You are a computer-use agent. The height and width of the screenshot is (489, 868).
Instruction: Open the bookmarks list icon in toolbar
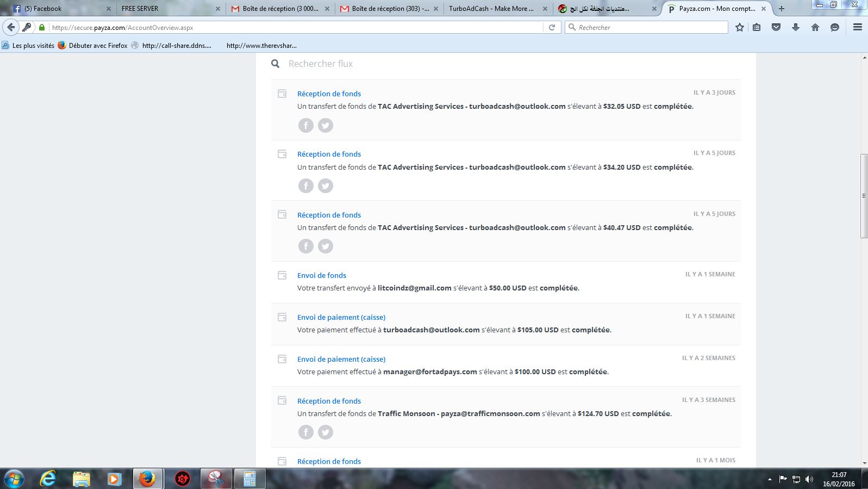click(x=757, y=27)
